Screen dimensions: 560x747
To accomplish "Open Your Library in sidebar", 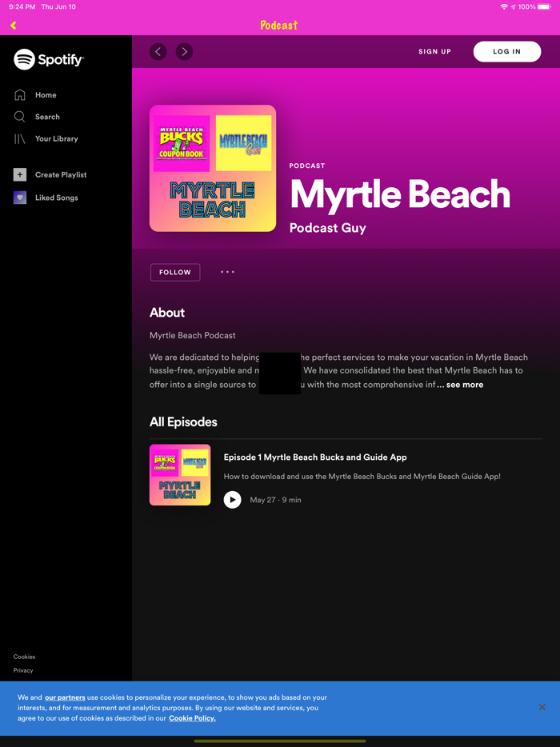I will click(56, 138).
